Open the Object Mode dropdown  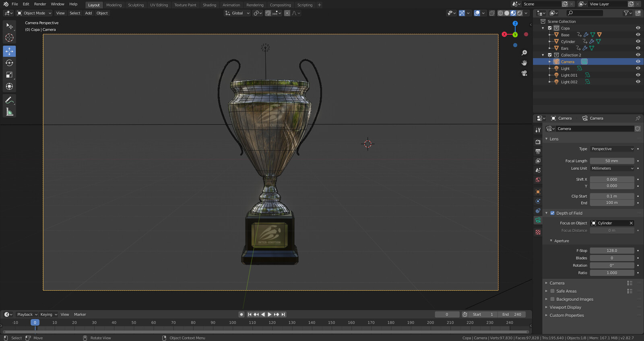[x=34, y=13]
